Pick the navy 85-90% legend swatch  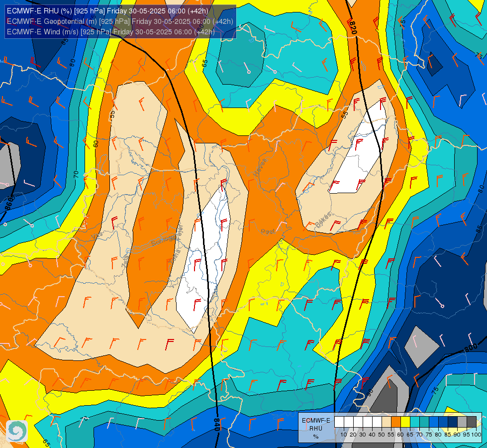453,422
